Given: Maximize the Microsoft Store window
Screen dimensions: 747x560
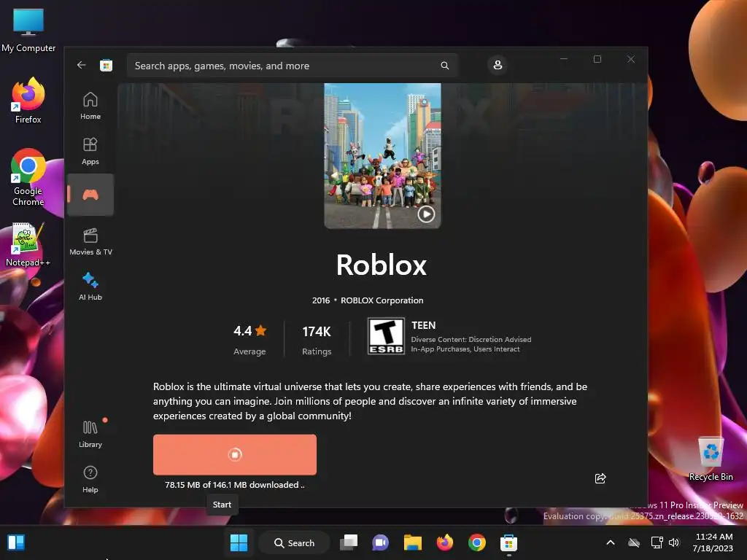Looking at the screenshot, I should tap(597, 59).
